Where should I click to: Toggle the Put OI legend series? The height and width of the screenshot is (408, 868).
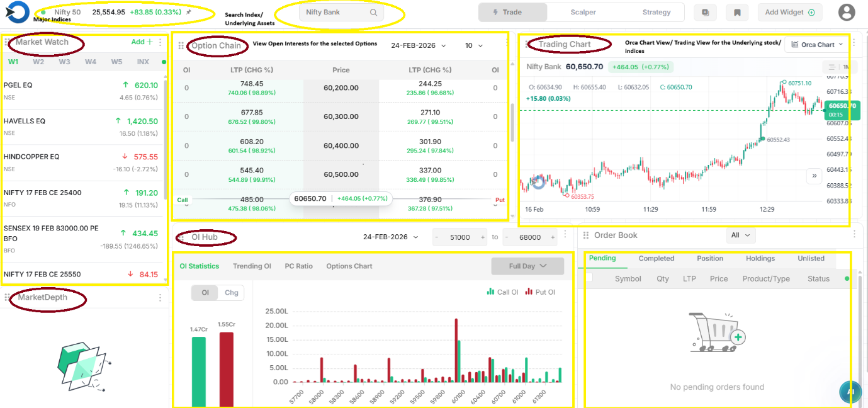(541, 292)
